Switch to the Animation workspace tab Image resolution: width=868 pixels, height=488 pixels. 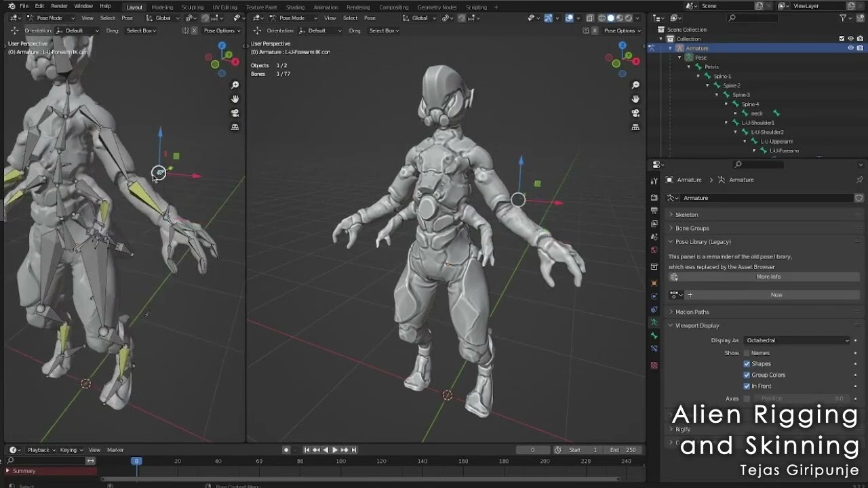tap(325, 7)
